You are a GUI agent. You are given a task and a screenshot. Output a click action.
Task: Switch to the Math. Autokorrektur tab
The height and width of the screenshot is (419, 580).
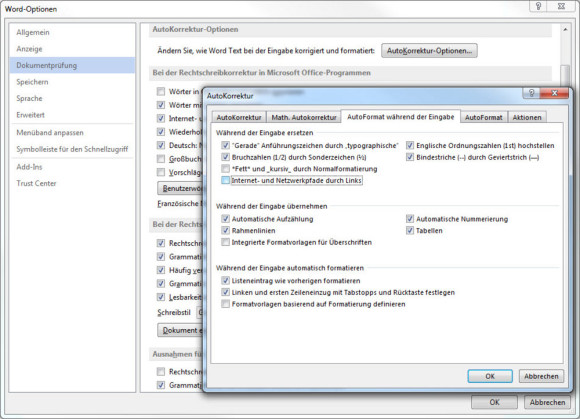[304, 117]
